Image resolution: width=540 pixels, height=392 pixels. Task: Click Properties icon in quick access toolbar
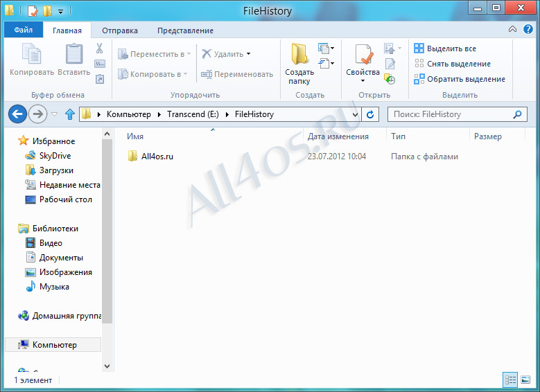click(x=32, y=11)
